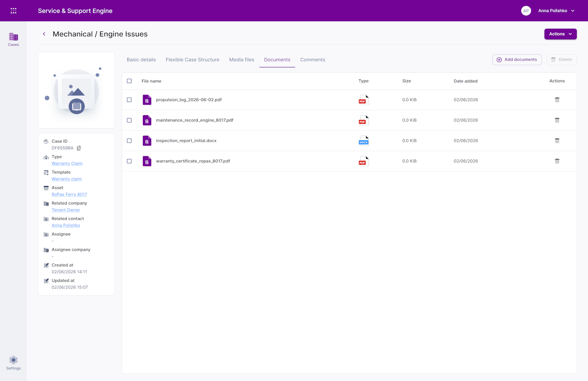Click file name inspection_report_initial.docx
The width and height of the screenshot is (588, 381).
point(186,141)
